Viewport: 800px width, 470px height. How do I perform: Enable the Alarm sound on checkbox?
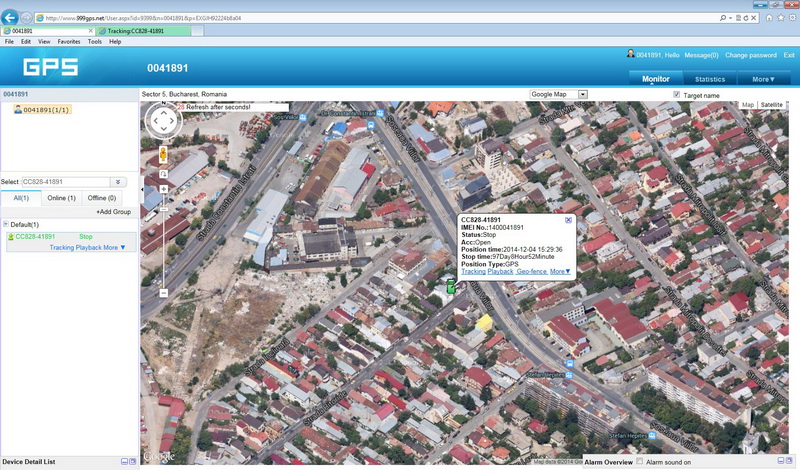coord(638,463)
